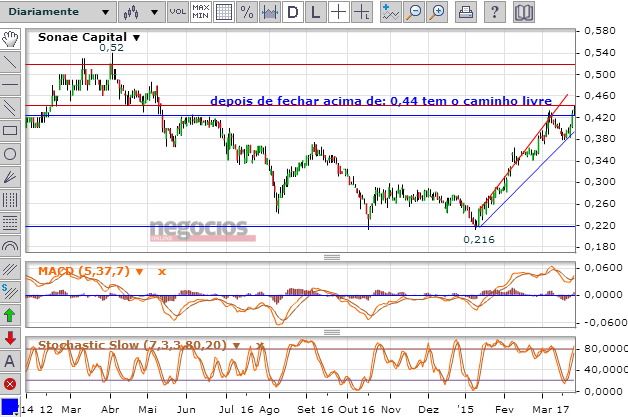Open the Diariamente period dropdown
The height and width of the screenshot is (417, 628).
(x=58, y=12)
